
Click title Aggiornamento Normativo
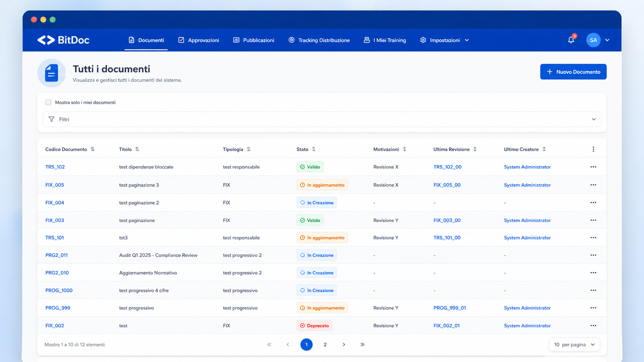point(148,273)
